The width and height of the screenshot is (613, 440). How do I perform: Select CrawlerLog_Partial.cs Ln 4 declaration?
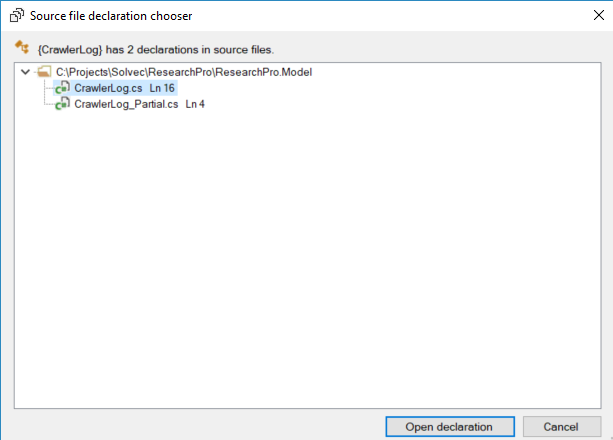tap(139, 104)
